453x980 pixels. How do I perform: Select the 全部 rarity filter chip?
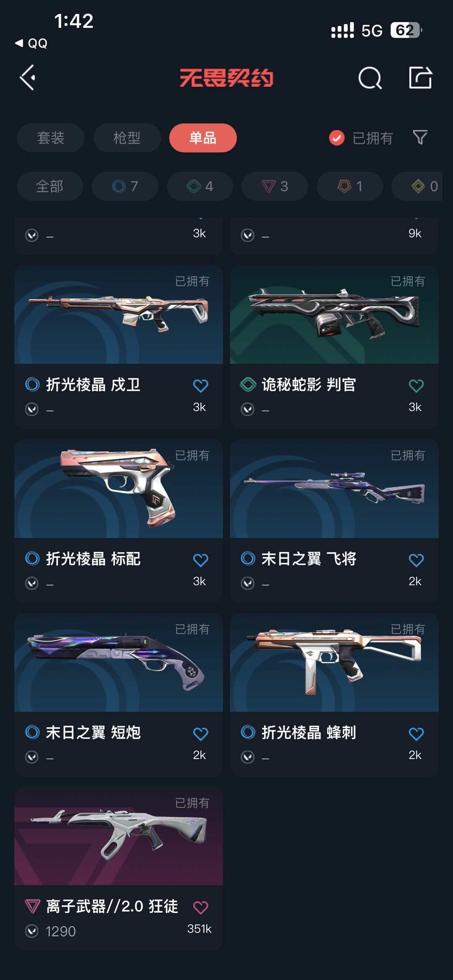pos(50,186)
